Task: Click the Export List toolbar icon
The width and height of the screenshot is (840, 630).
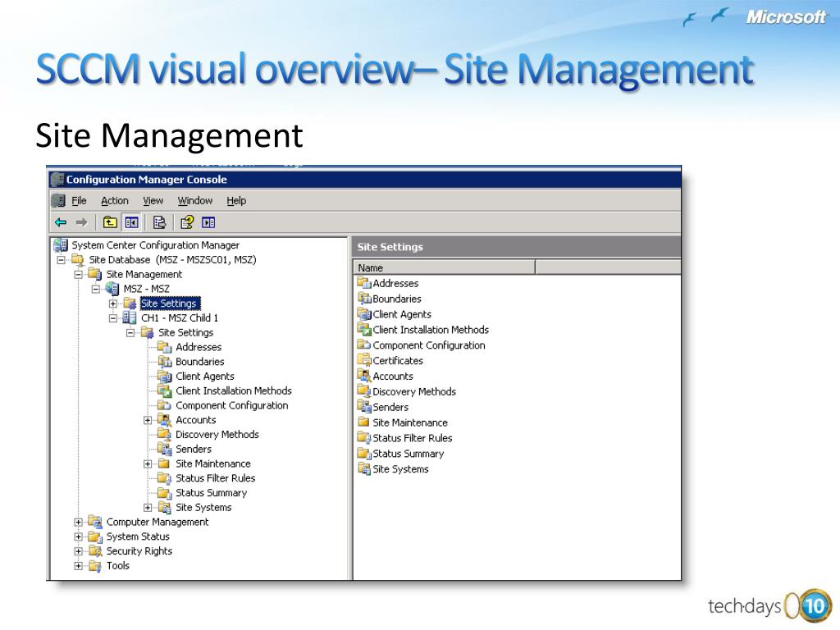Action: click(x=159, y=222)
